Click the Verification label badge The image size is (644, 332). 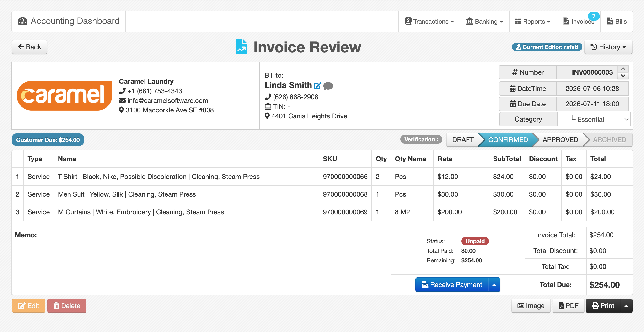point(421,139)
